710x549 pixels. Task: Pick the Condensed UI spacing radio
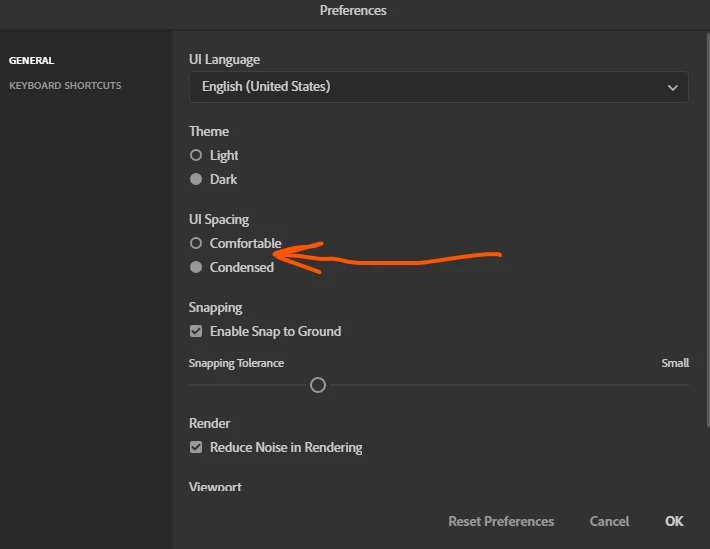[x=196, y=268]
